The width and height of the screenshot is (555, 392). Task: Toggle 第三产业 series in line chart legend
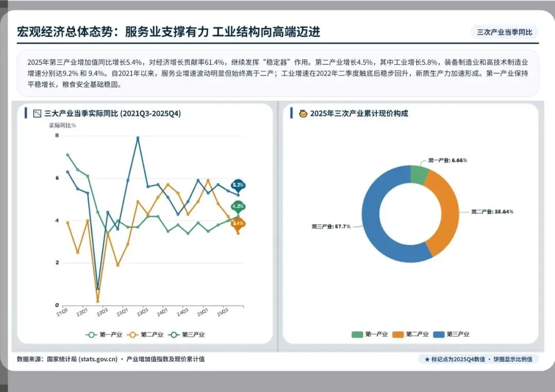click(x=187, y=334)
